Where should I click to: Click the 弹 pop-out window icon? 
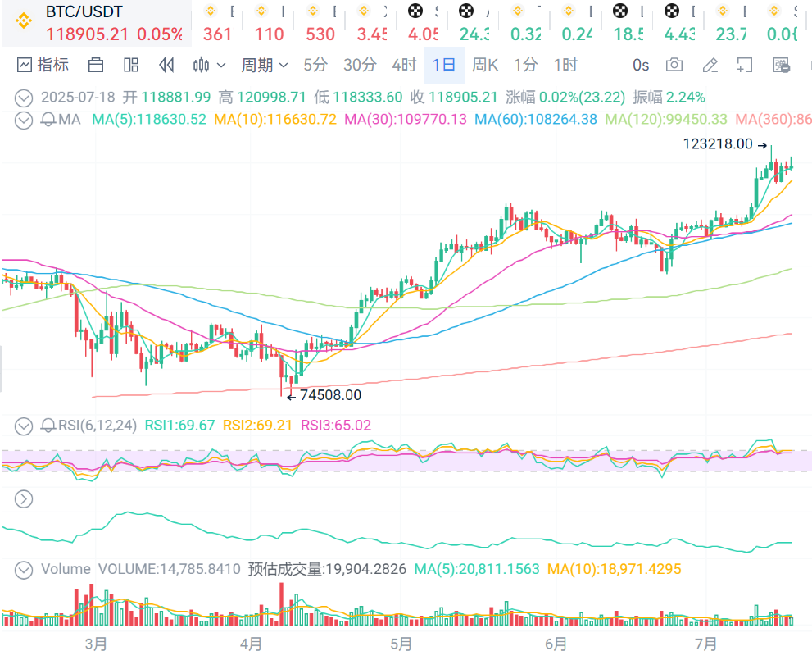click(781, 66)
